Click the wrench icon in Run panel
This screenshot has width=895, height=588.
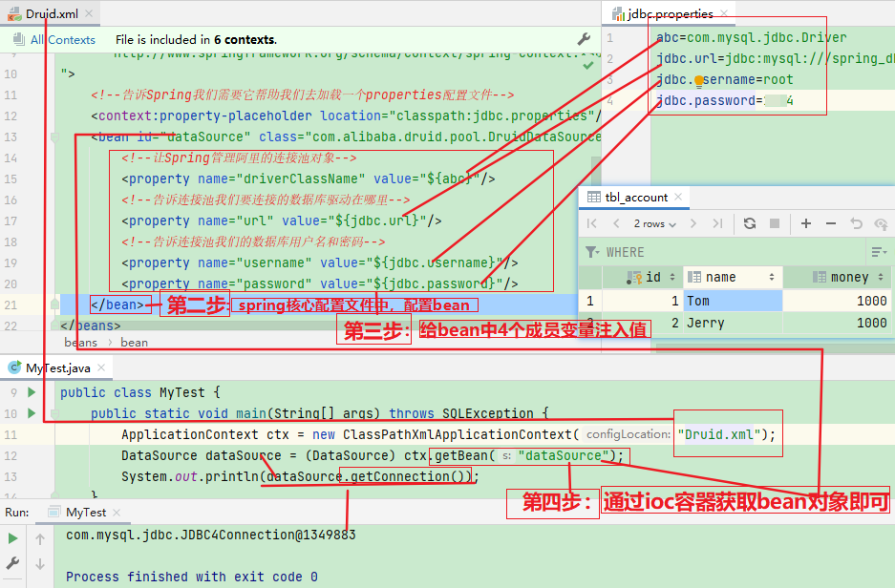12,563
